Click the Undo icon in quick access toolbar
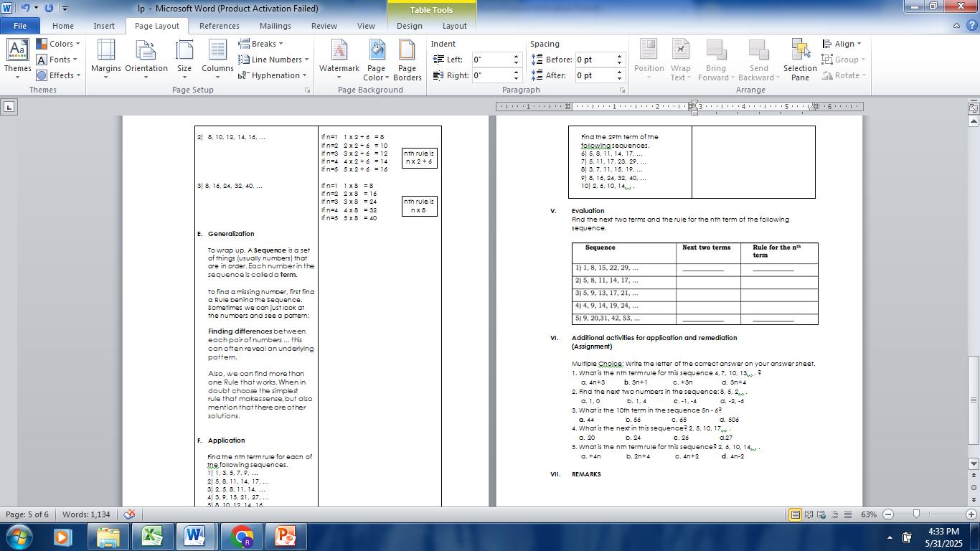This screenshot has width=980, height=551. click(x=25, y=8)
